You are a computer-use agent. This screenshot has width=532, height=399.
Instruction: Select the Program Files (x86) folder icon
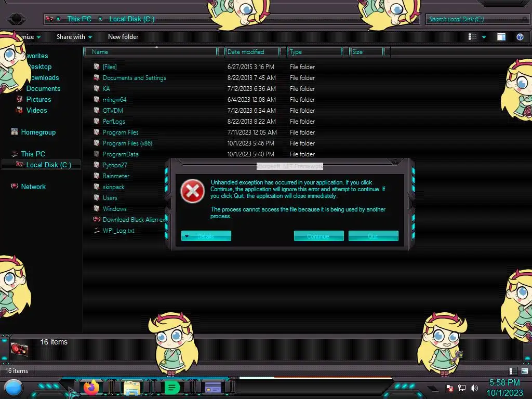click(97, 142)
